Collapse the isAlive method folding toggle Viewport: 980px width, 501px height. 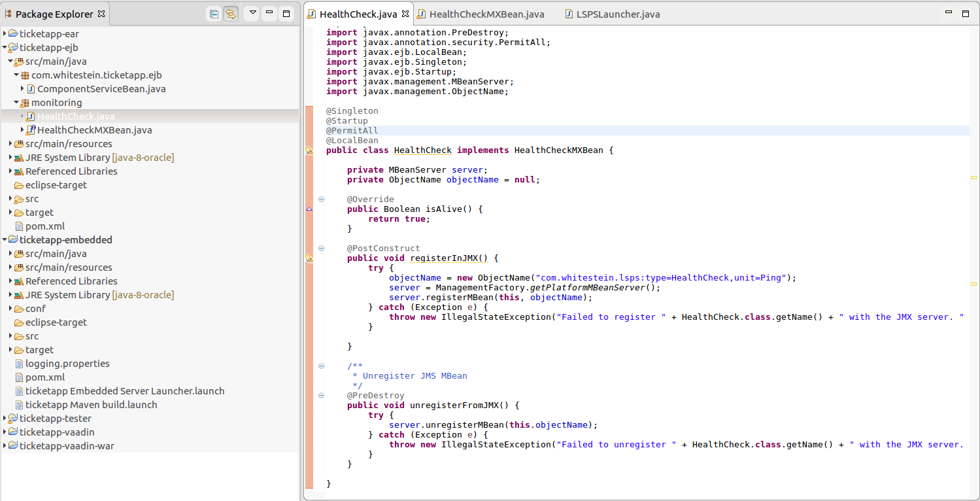pyautogui.click(x=321, y=199)
